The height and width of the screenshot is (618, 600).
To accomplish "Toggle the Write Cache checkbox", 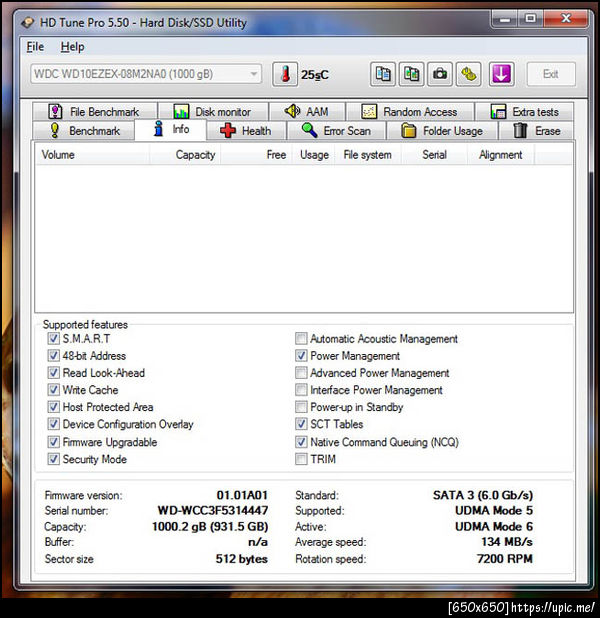I will [54, 390].
